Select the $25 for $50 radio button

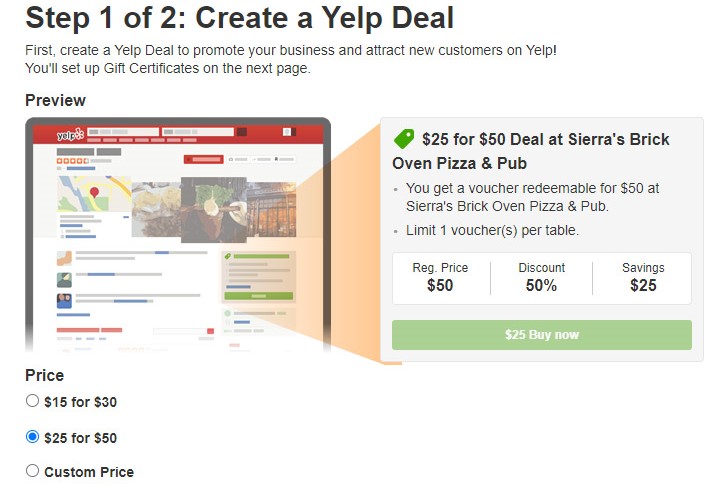32,437
